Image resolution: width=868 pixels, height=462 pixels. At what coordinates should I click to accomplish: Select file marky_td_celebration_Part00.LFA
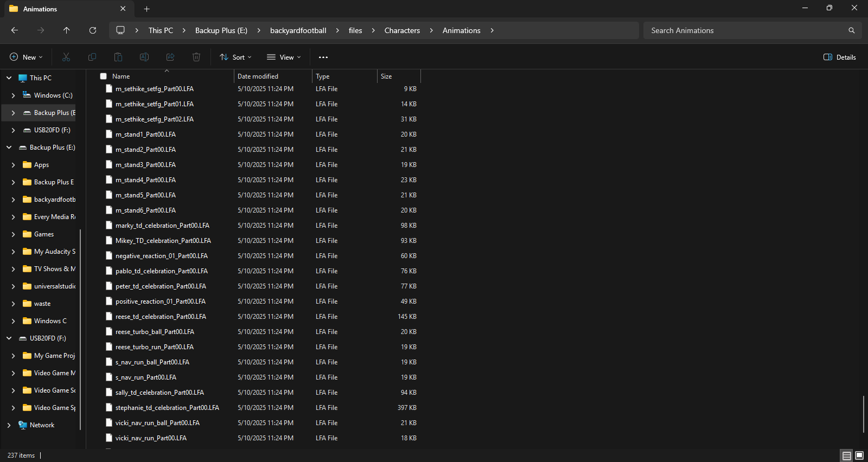click(162, 226)
